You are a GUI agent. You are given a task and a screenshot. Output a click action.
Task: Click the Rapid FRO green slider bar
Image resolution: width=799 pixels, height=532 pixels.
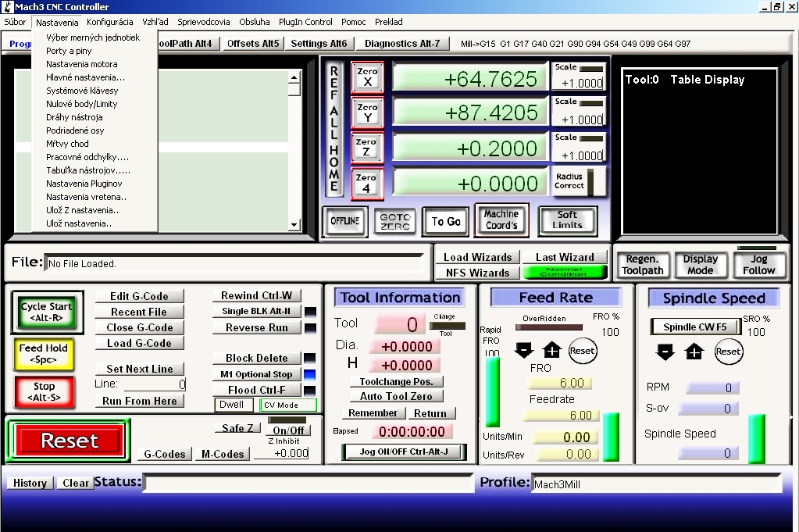pyautogui.click(x=492, y=391)
